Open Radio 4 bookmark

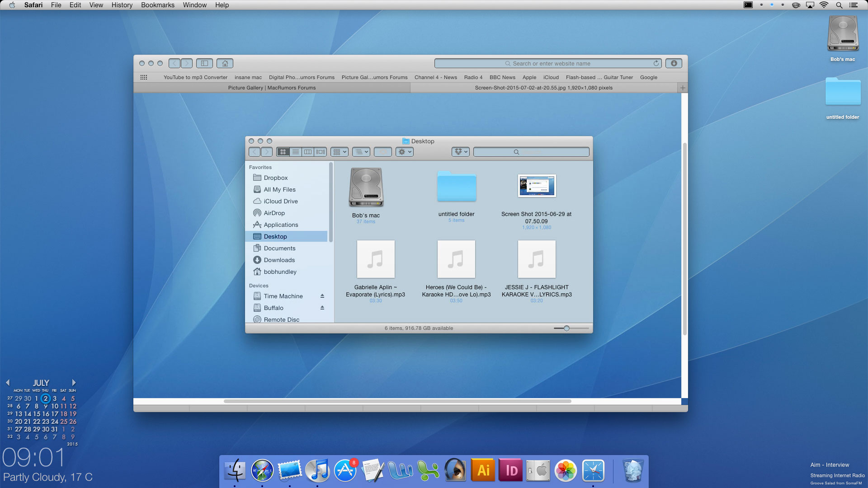[x=473, y=77]
